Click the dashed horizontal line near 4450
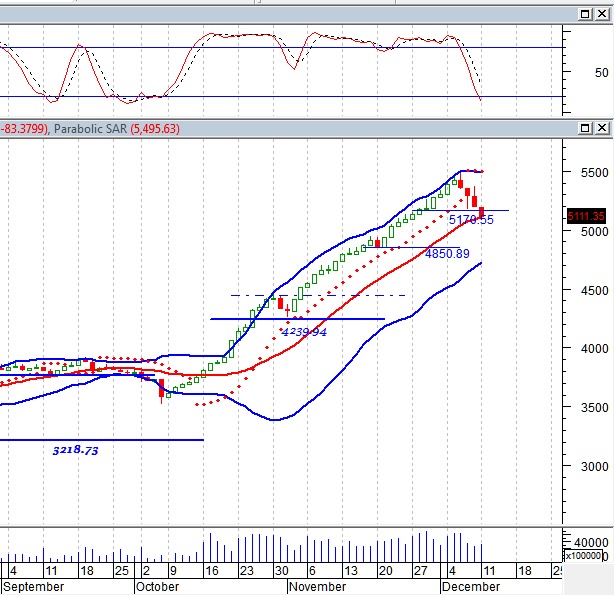This screenshot has width=614, height=595. tap(320, 295)
